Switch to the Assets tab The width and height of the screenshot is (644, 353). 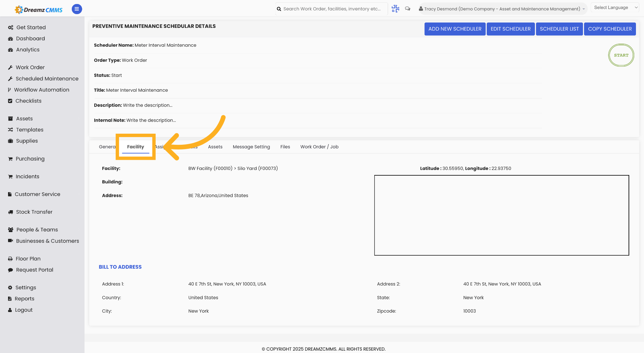click(x=215, y=147)
